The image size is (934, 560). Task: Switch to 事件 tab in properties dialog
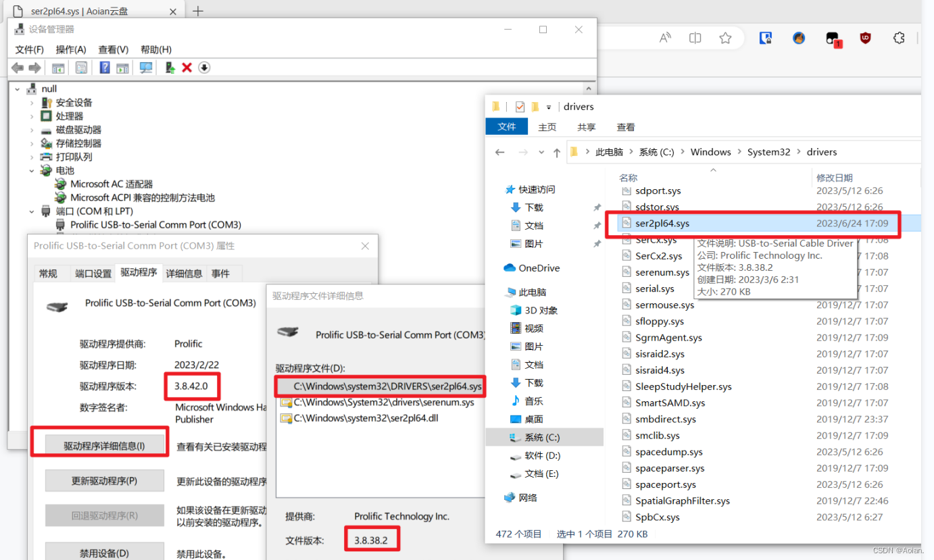click(220, 274)
